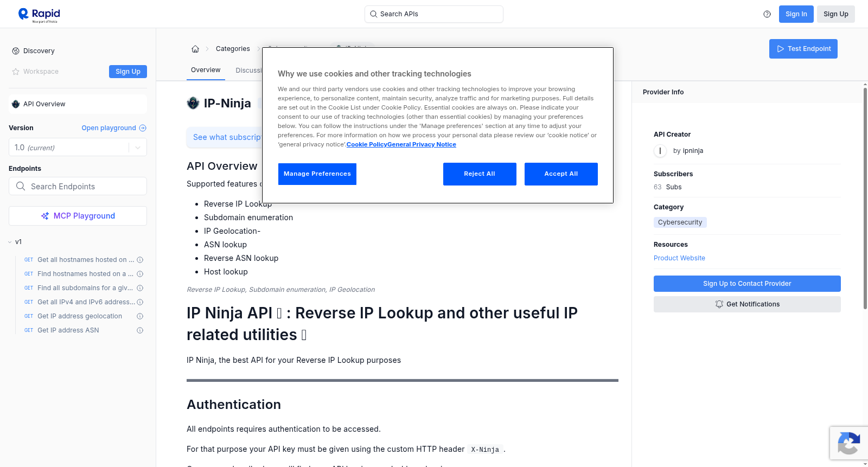Click the Authentication heading
Image resolution: width=868 pixels, height=467 pixels.
click(x=234, y=405)
